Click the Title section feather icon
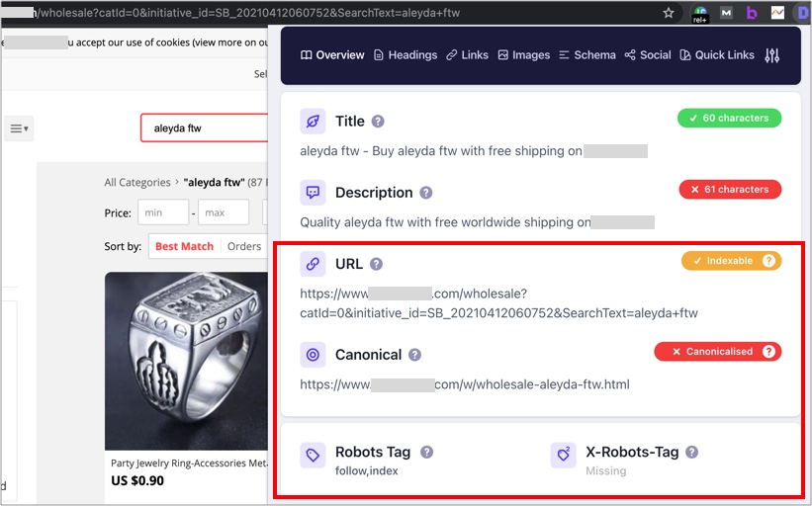The height and width of the screenshot is (506, 812). [313, 122]
